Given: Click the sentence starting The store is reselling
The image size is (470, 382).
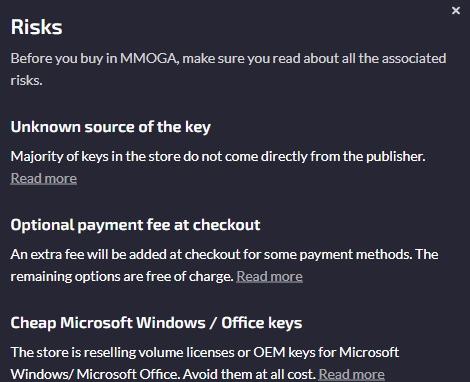Looking at the screenshot, I should 205,363.
